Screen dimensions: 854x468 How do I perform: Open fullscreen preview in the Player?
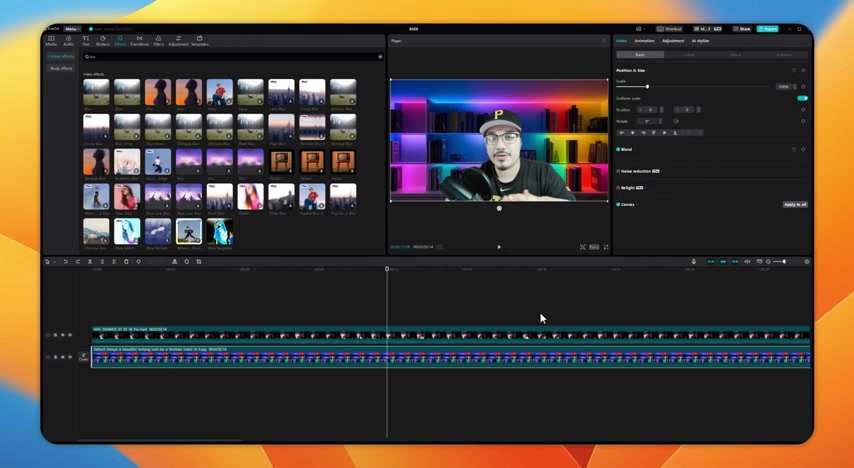606,247
